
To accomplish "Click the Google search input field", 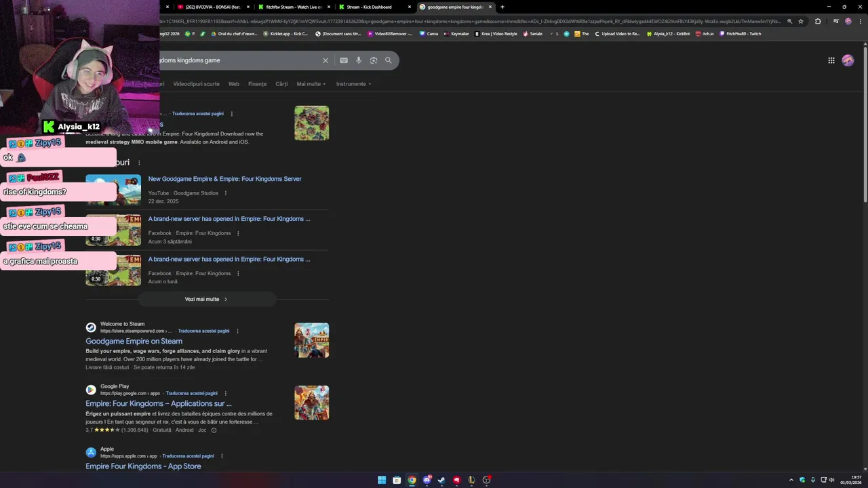I will click(237, 60).
